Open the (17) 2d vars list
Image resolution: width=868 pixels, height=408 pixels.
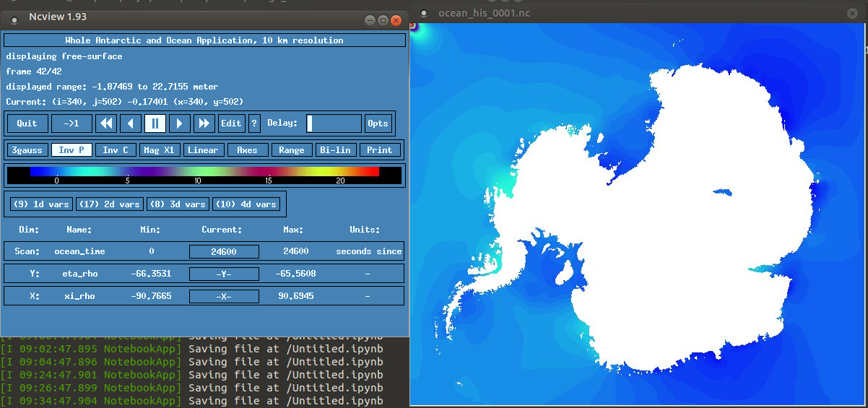110,204
